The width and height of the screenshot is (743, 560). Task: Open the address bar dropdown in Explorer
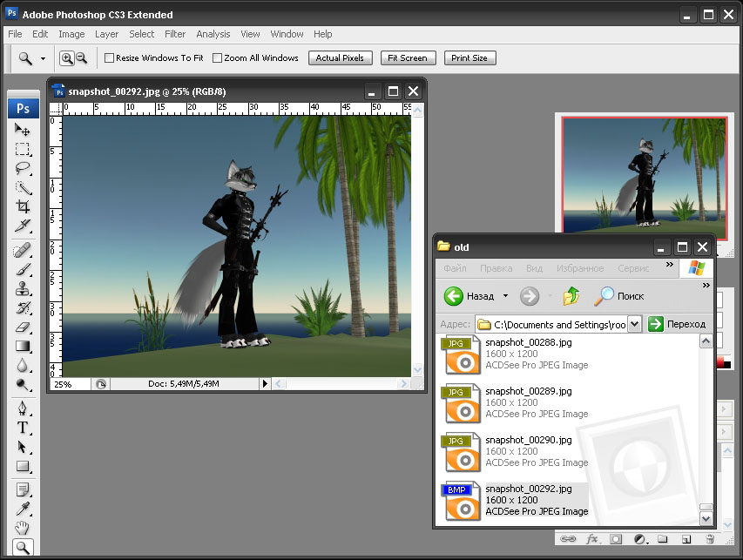click(x=634, y=324)
